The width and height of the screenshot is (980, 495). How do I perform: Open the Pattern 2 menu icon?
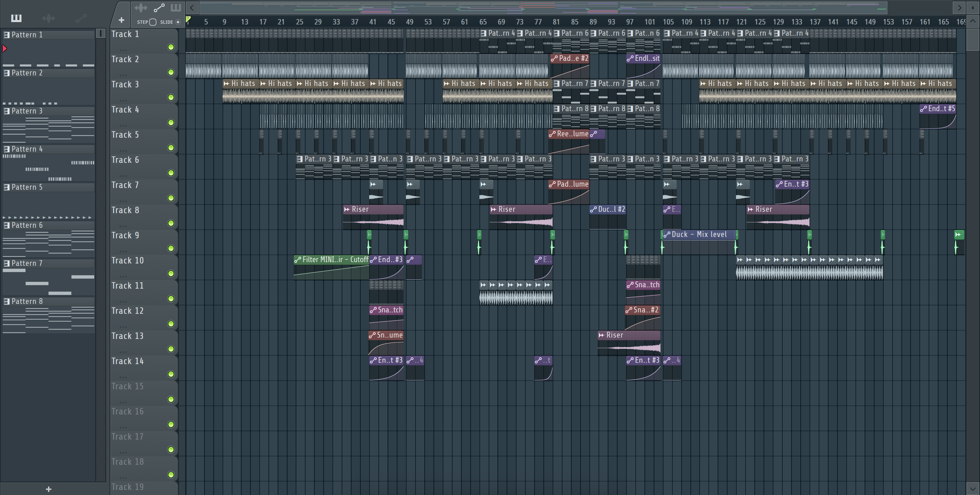[6, 73]
